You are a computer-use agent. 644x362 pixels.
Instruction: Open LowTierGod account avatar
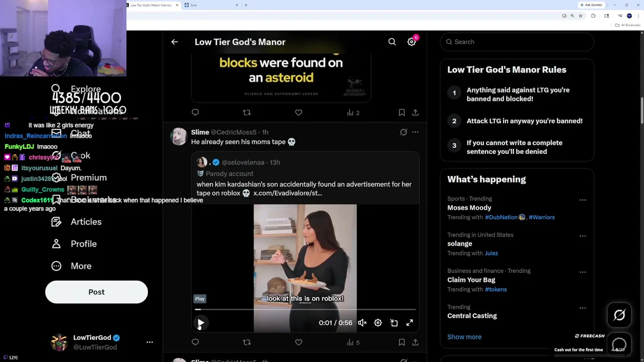(x=59, y=342)
